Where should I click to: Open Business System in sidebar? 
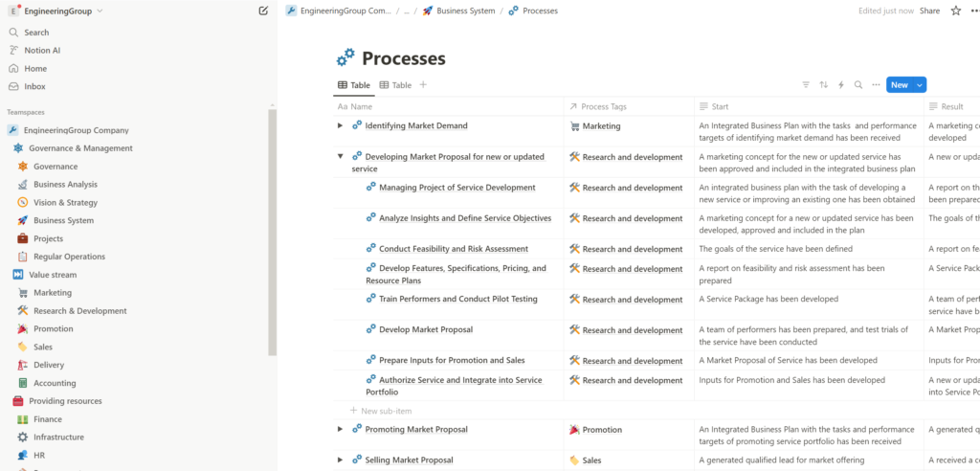pos(63,220)
